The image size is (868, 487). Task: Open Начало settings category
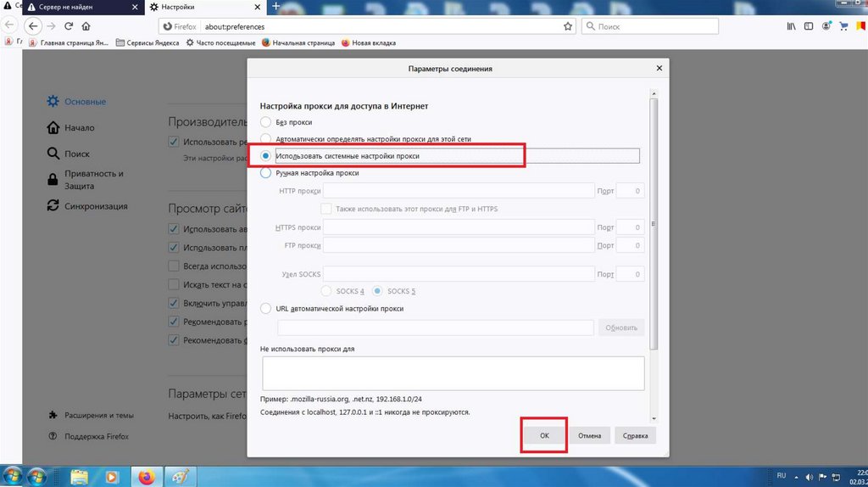click(70, 127)
